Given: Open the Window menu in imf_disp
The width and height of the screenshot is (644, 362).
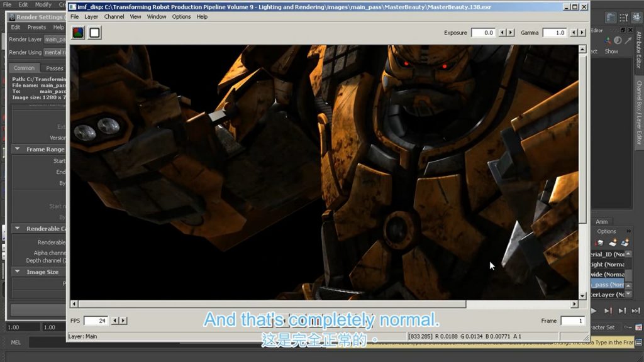Looking at the screenshot, I should pyautogui.click(x=157, y=17).
